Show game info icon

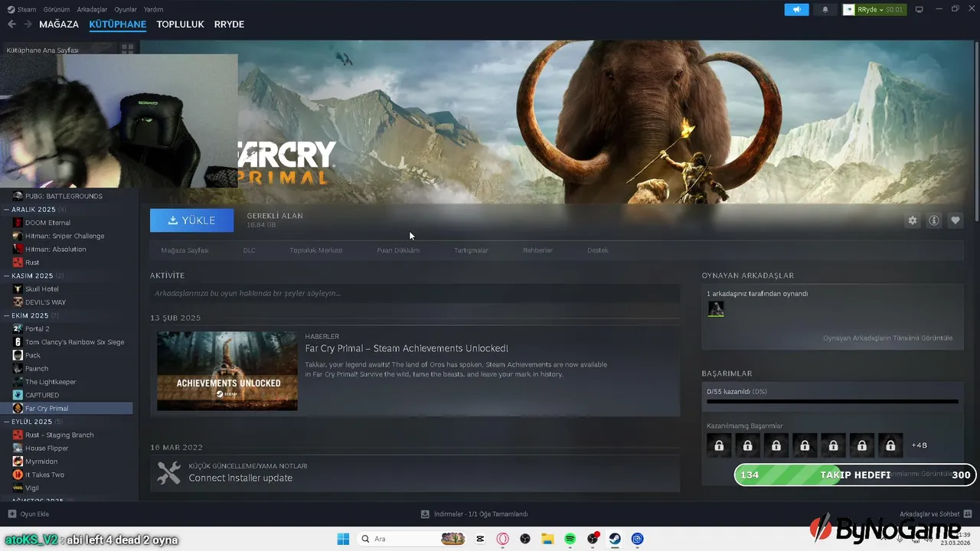click(x=934, y=220)
